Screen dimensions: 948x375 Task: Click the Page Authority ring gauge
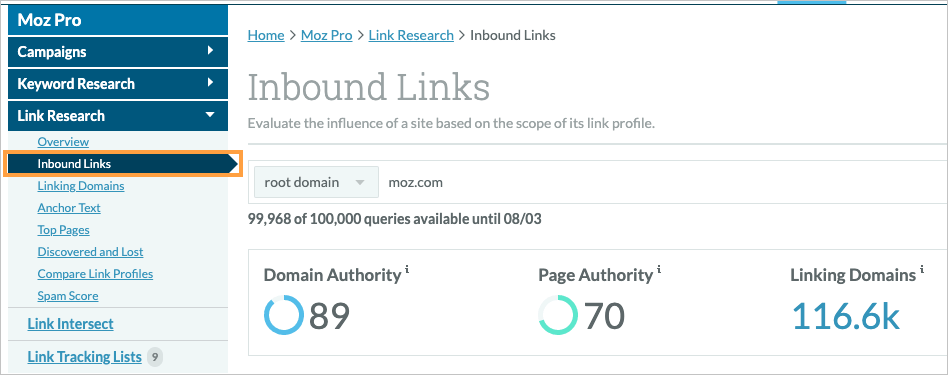pyautogui.click(x=558, y=315)
